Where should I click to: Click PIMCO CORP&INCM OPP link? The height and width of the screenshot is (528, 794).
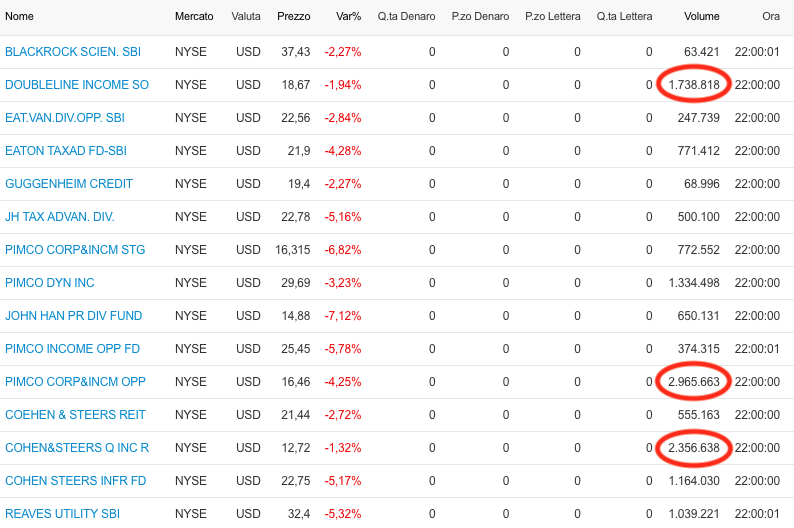click(x=75, y=381)
